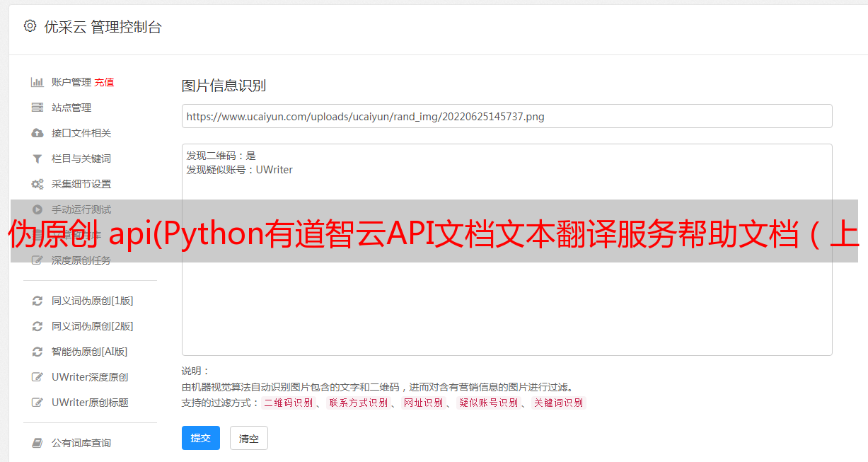Screen dimensions: 868x462
Task: Click the book icon for 公有词库查询
Action: tap(37, 443)
